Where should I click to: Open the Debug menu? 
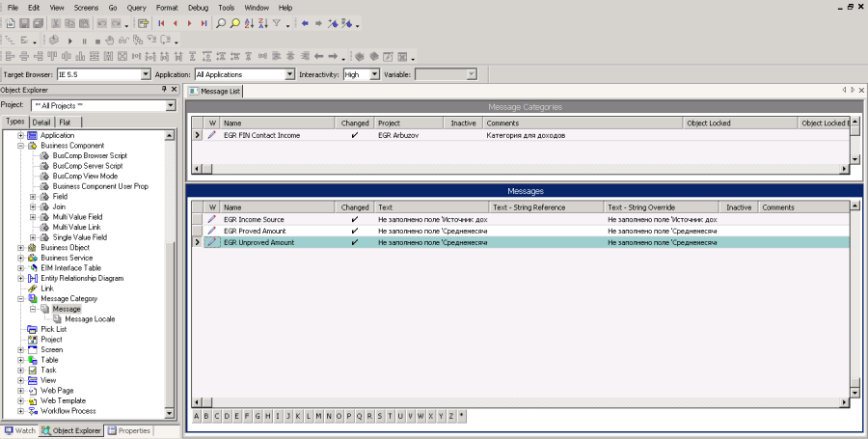[198, 8]
